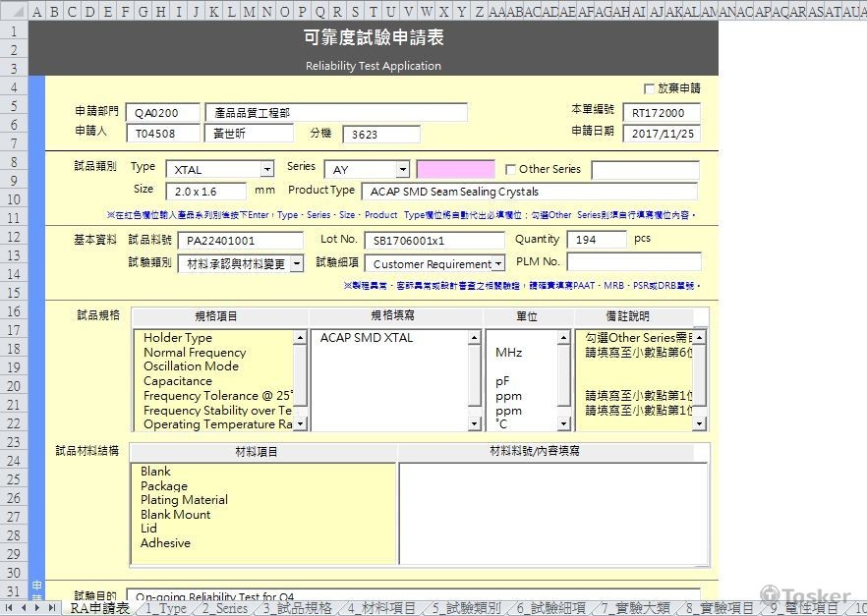Switch to the 9_電性項目 sheet tab
Viewport: 867px width, 616px height.
coord(808,607)
